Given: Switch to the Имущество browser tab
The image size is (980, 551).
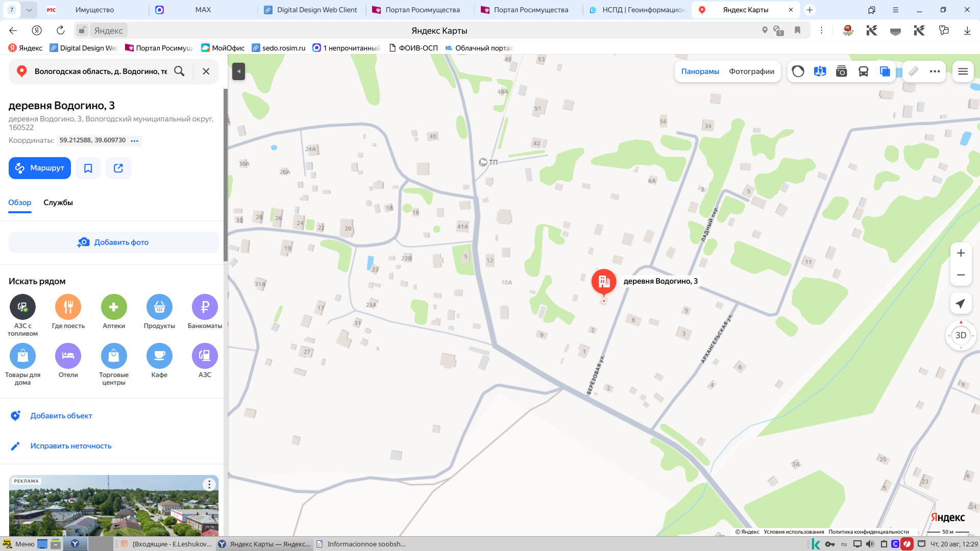Looking at the screenshot, I should click(x=94, y=10).
